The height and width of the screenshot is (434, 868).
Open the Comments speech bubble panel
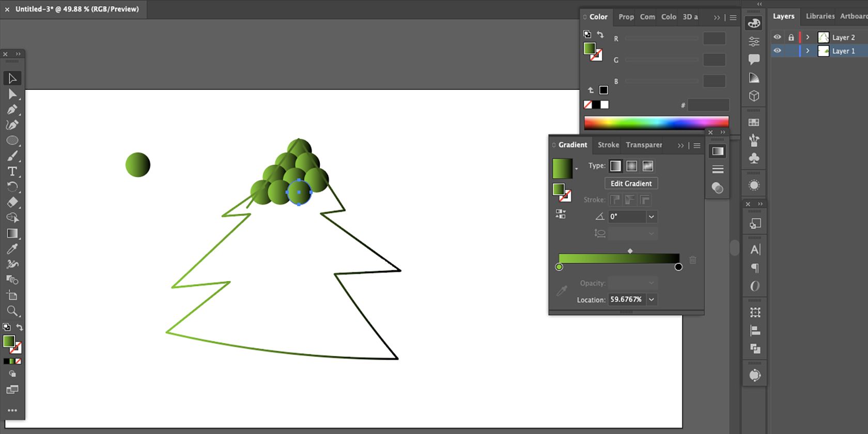click(x=754, y=59)
